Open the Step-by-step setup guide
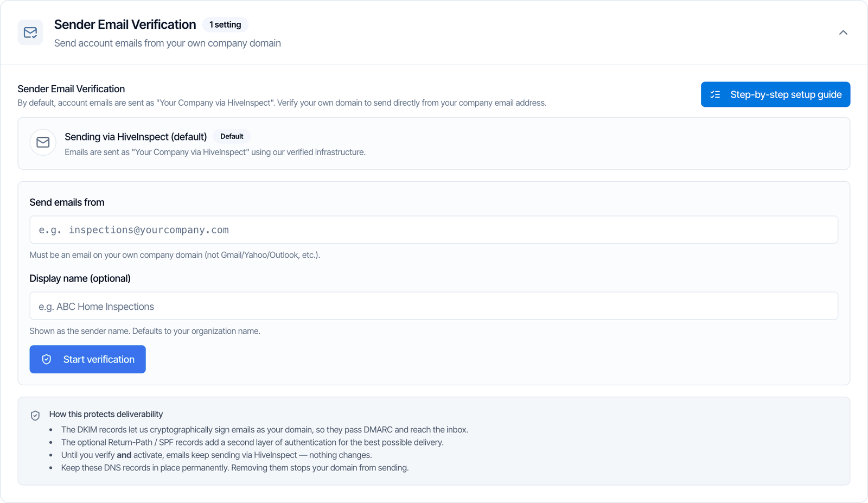 [775, 94]
